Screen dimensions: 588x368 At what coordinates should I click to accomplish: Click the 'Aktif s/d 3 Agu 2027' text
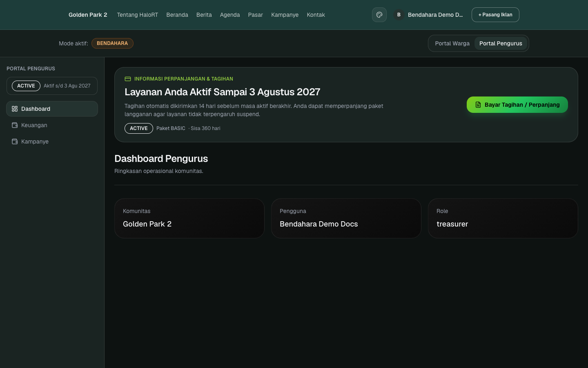click(67, 86)
